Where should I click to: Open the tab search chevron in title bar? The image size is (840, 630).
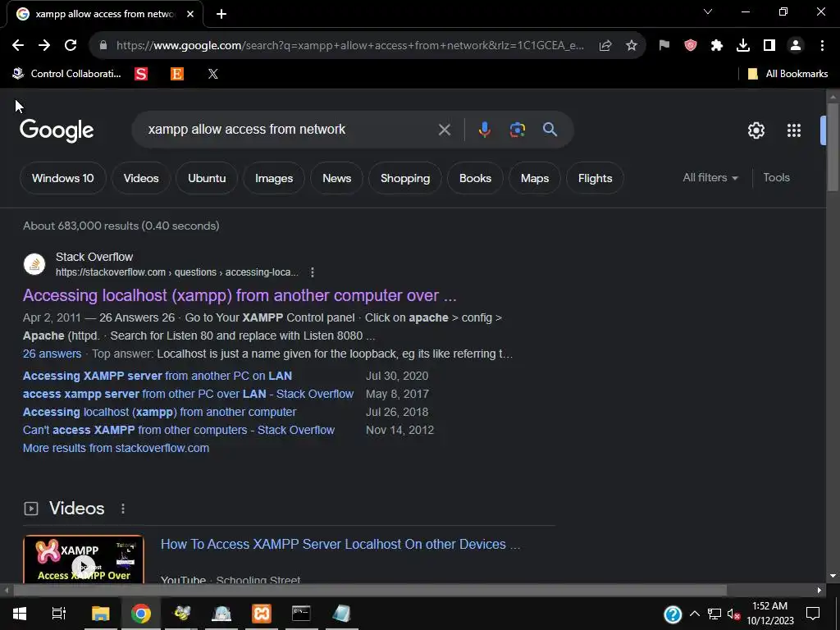708,11
